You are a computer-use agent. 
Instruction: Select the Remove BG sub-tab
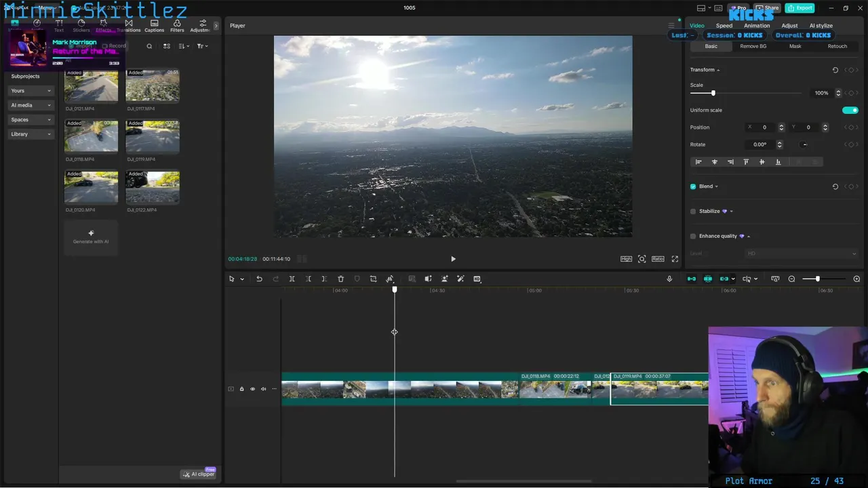[x=753, y=46]
